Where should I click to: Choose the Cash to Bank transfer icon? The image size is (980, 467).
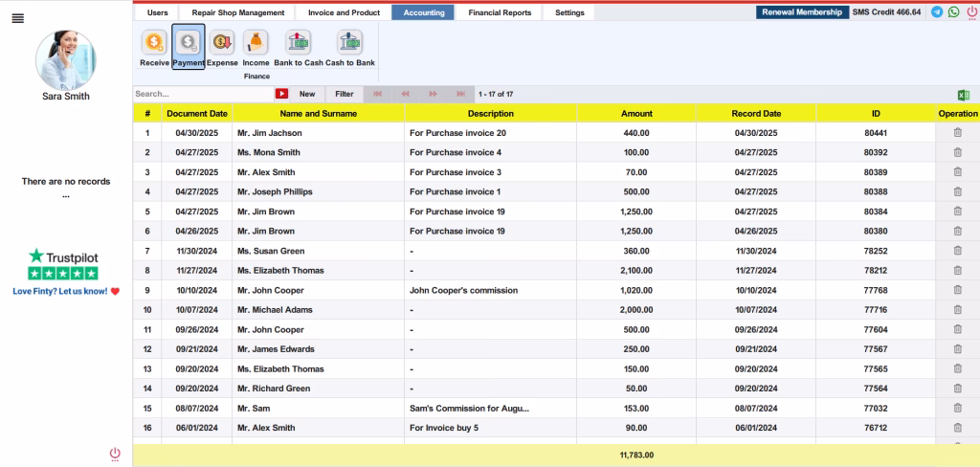350,48
